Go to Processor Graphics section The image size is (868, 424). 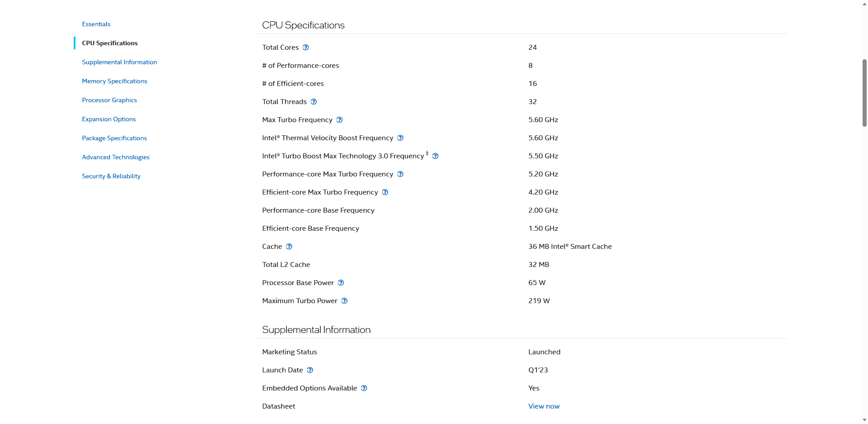[x=109, y=100]
